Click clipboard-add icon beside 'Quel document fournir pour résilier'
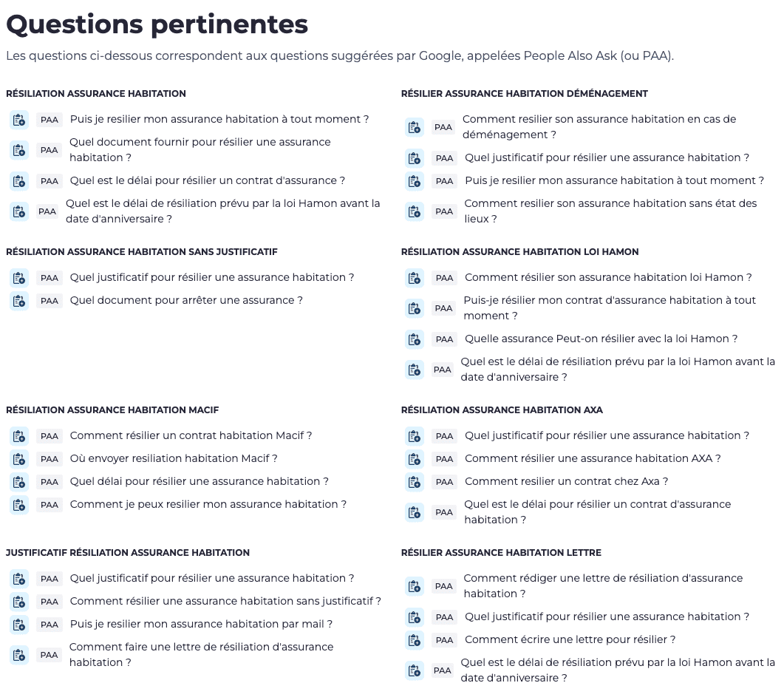This screenshot has width=784, height=700. coord(19,150)
